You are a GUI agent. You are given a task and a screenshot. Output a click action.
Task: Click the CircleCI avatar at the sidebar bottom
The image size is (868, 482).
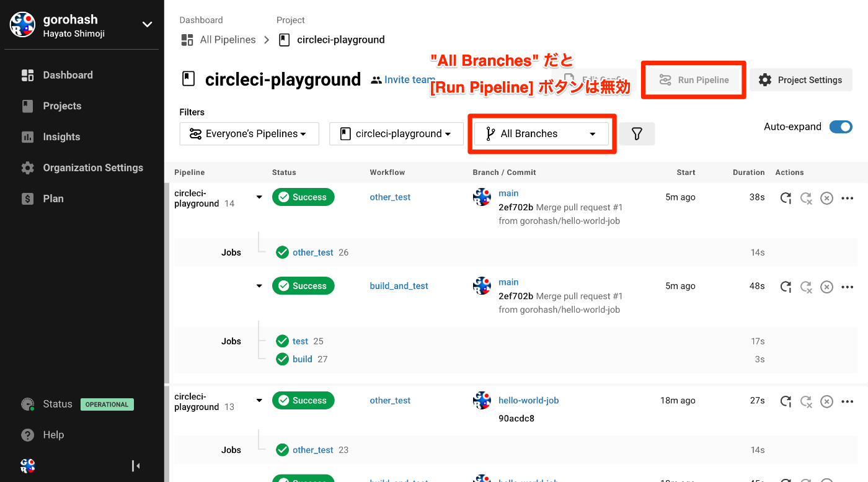(x=27, y=466)
